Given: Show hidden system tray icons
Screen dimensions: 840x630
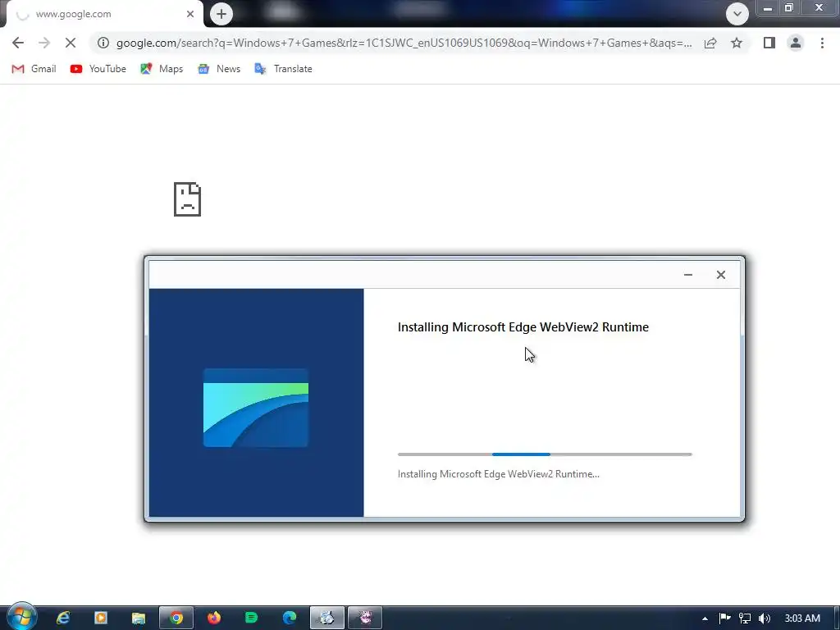Looking at the screenshot, I should tap(705, 619).
